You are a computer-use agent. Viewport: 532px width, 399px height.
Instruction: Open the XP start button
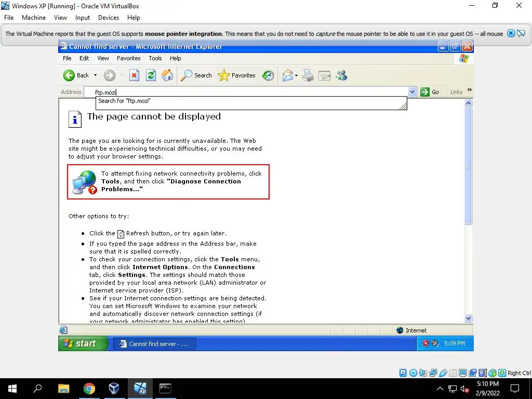[x=83, y=344]
